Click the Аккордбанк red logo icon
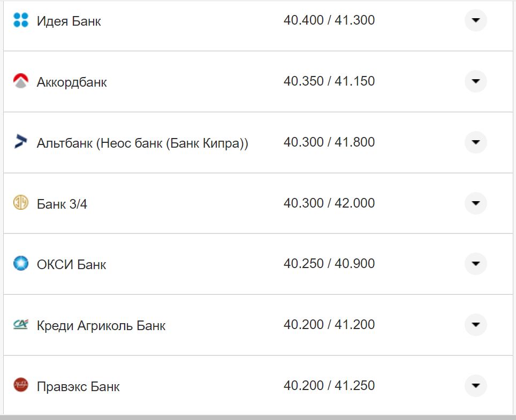Screen dimensions: 516x420 (20, 81)
